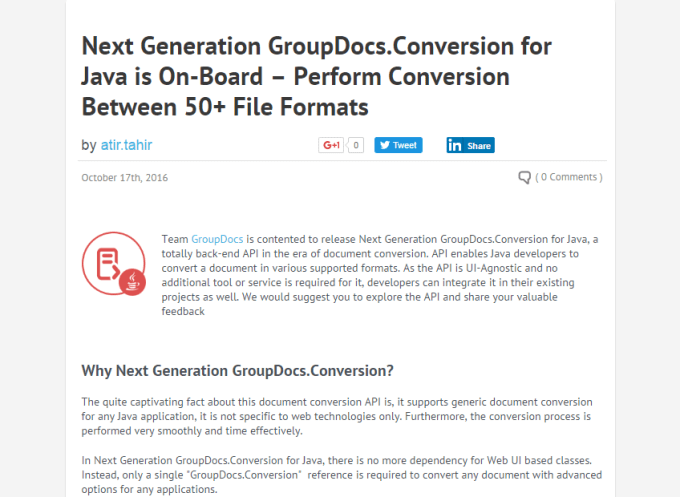Click the Google +1 button

331,145
